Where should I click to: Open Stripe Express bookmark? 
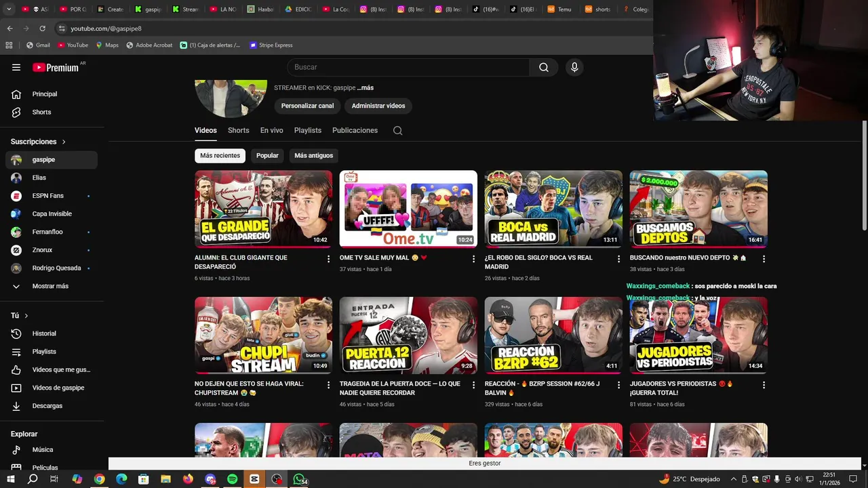point(271,45)
